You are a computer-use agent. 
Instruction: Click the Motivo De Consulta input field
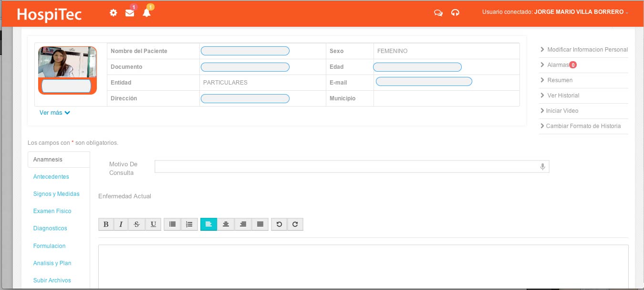click(346, 167)
